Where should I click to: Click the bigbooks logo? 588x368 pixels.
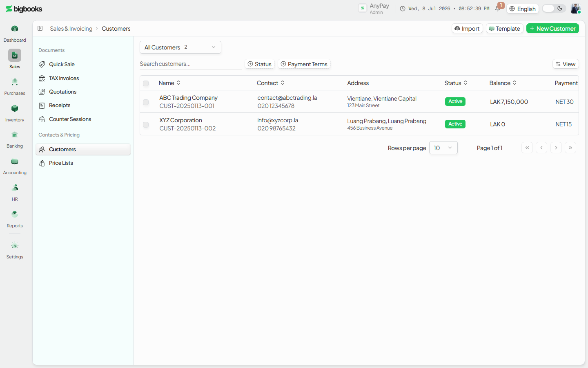(24, 9)
